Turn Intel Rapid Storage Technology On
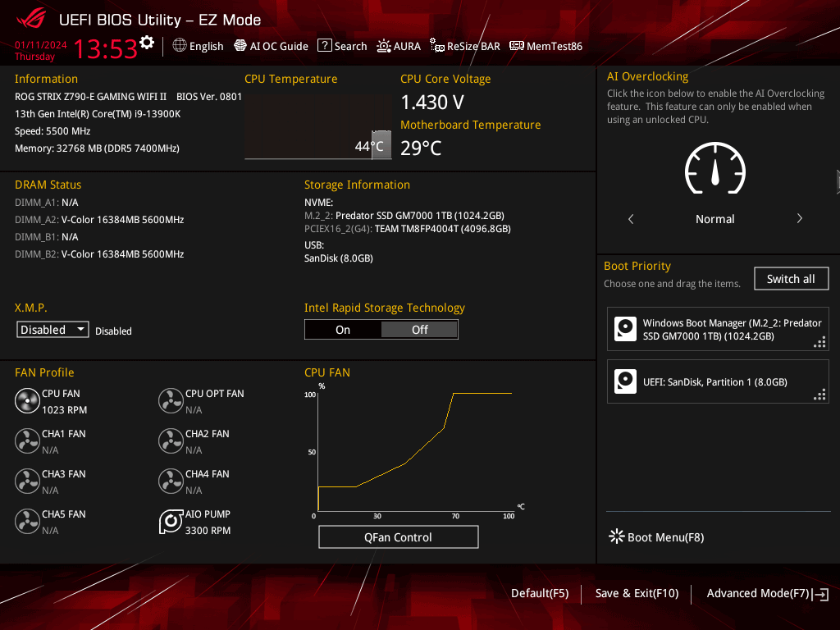This screenshot has height=630, width=840. click(343, 330)
